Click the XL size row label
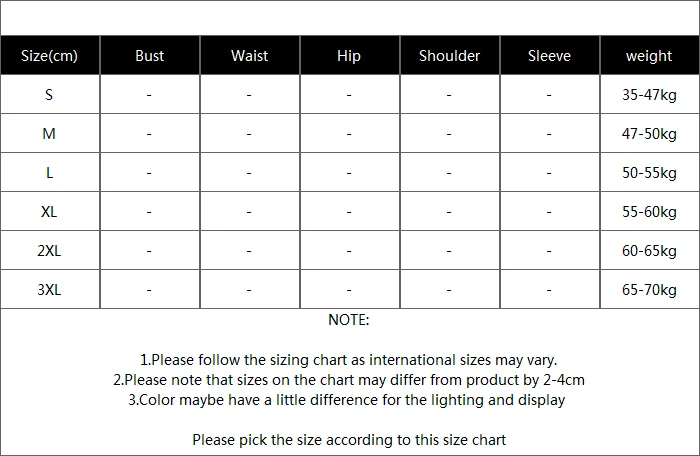700x456 pixels. click(x=50, y=211)
